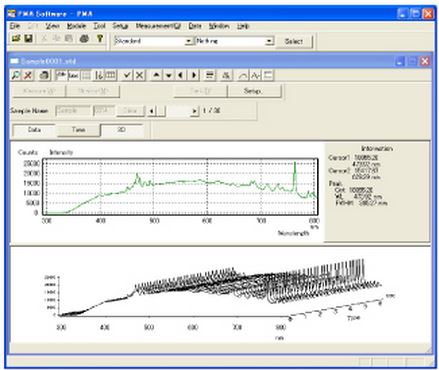Click the curve smoothing icon in sample toolbar
The image size is (439, 370).
pos(243,75)
